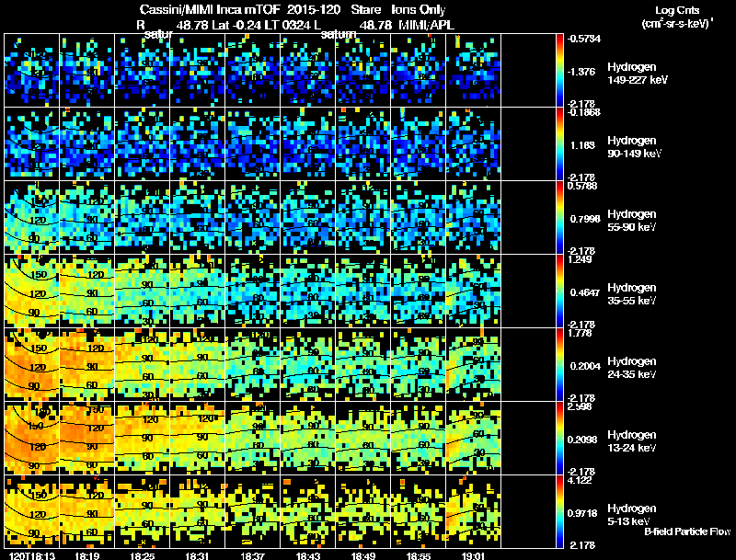Open the 18:13 panel in the 149-227 keV row
This screenshot has height=560, width=736.
32,71
